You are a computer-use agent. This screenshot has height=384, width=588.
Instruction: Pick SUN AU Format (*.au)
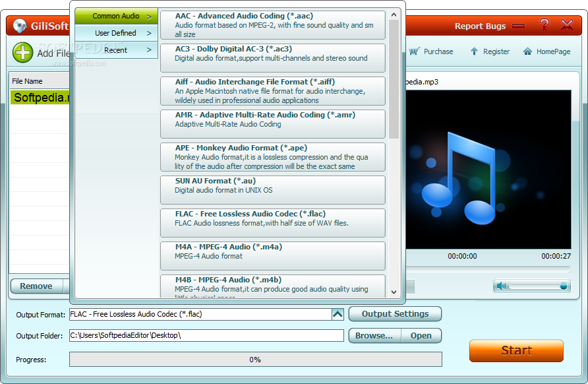pyautogui.click(x=273, y=190)
